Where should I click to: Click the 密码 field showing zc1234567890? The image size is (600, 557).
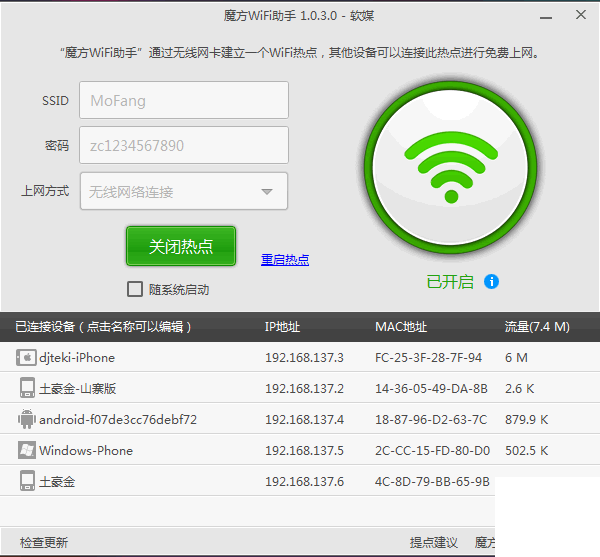tap(184, 145)
